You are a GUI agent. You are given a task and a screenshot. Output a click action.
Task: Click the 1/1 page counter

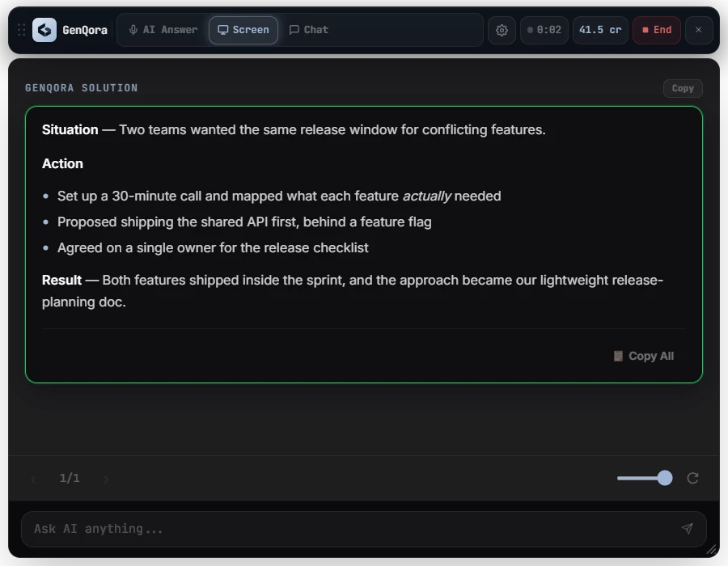[x=70, y=478]
